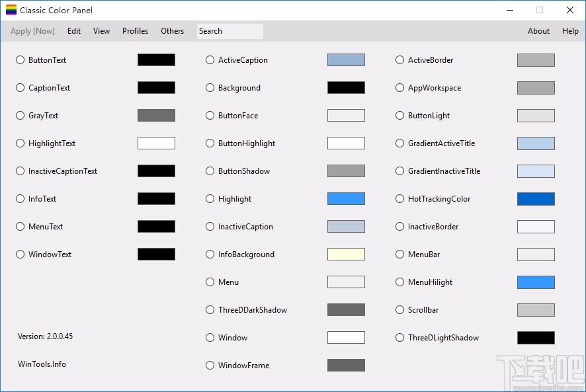Open the HotTrackingColor color swatch
Screen dimensions: 586x392
[x=536, y=199]
